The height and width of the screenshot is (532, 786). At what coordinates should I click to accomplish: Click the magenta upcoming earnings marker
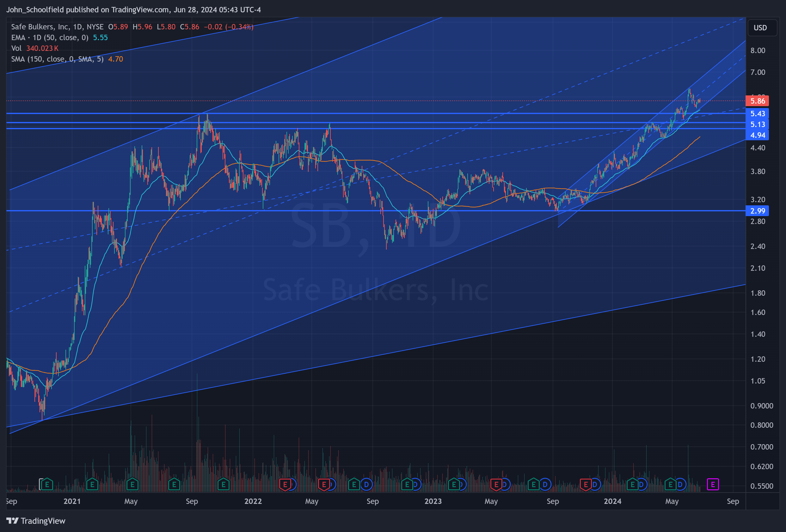pos(713,485)
